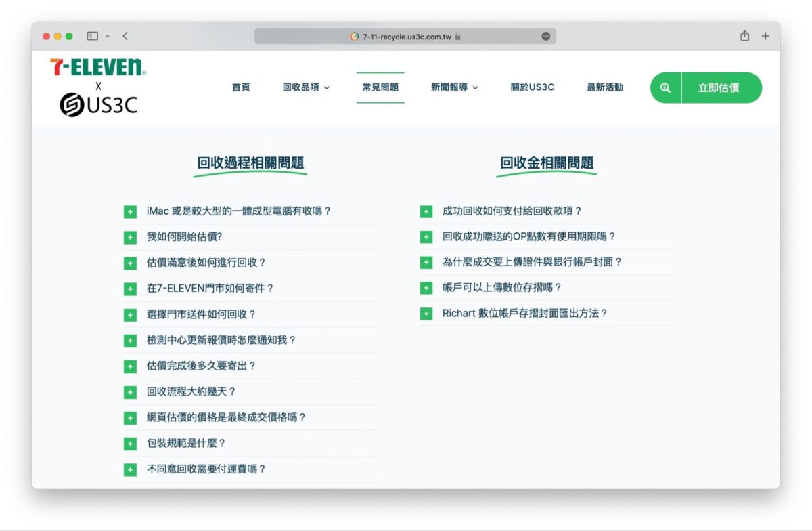Click the padlock icon in address bar
812x531 pixels.
click(458, 37)
